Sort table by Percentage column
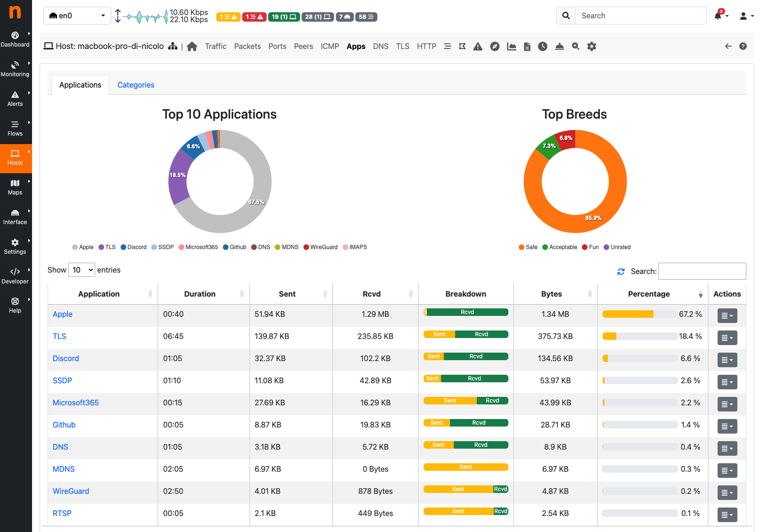 pyautogui.click(x=653, y=294)
